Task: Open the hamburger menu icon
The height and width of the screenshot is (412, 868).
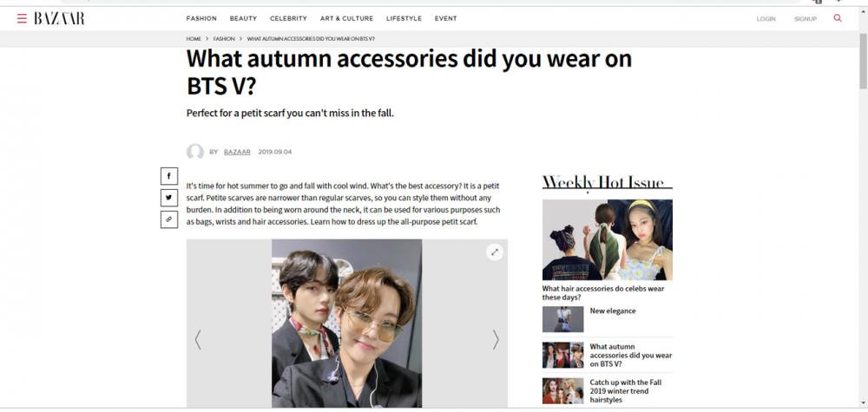Action: pyautogui.click(x=22, y=19)
